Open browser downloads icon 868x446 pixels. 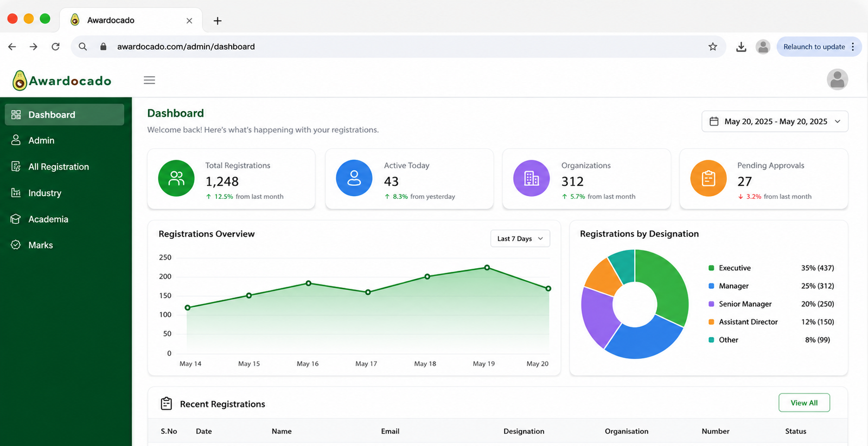tap(741, 47)
